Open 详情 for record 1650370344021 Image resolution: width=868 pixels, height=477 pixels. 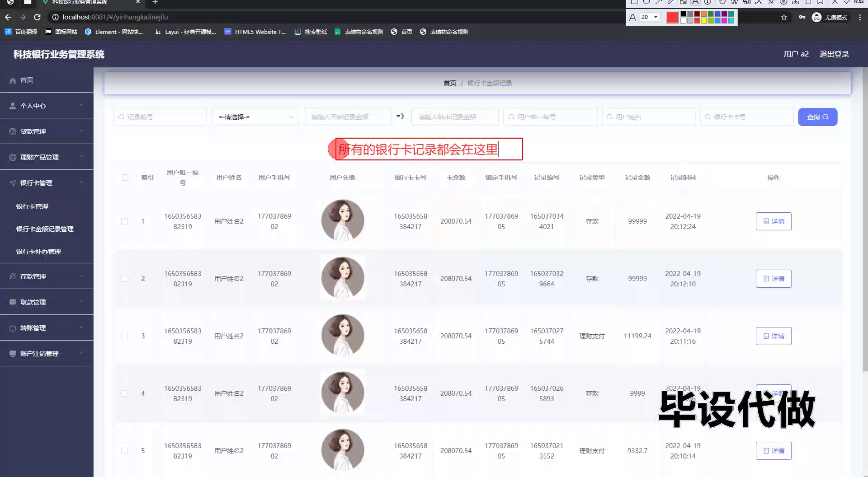pyautogui.click(x=774, y=221)
